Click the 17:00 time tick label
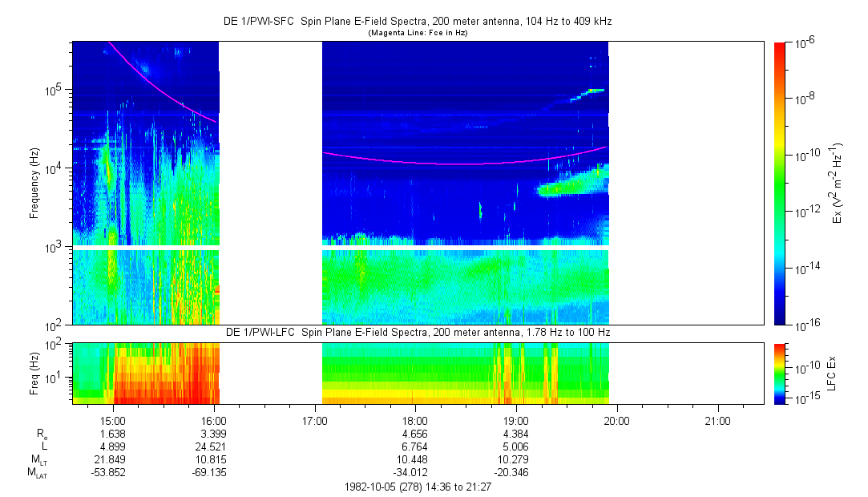This screenshot has height=497, width=868. coord(314,419)
